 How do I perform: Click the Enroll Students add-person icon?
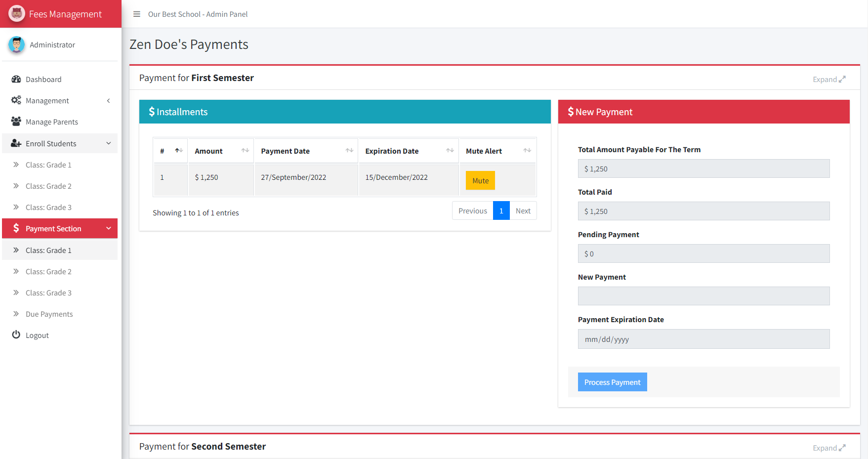click(16, 143)
